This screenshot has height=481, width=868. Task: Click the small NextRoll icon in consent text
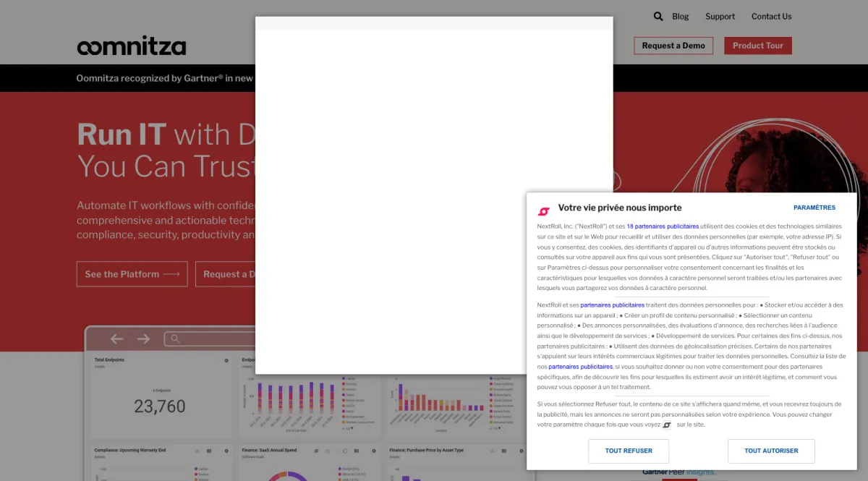coord(667,425)
